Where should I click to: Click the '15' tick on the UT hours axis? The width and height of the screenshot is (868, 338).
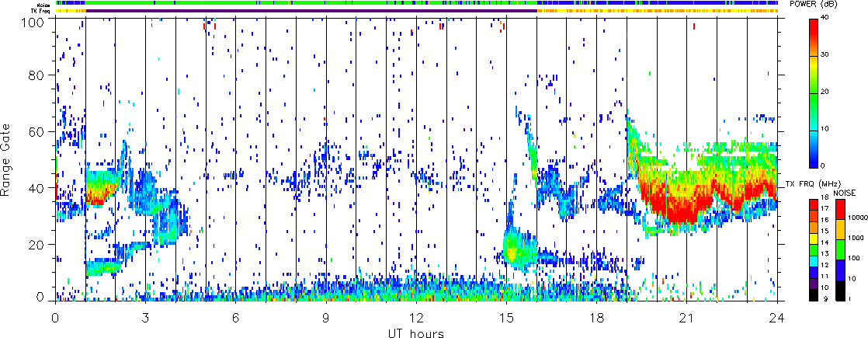(x=506, y=318)
